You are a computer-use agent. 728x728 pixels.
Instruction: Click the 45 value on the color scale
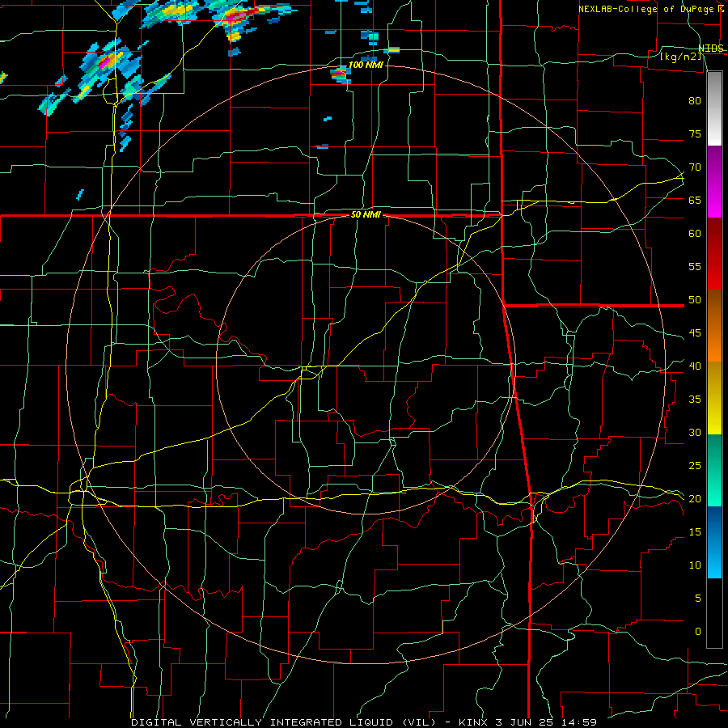(x=695, y=333)
